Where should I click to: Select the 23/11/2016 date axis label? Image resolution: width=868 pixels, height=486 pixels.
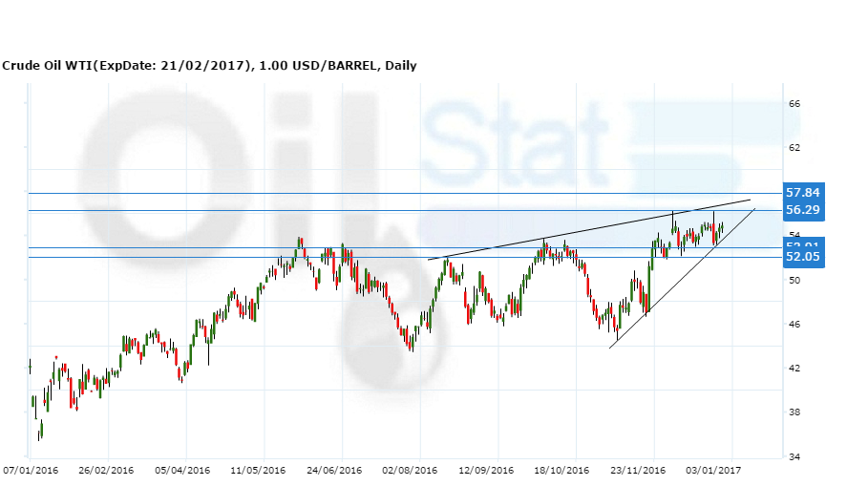pyautogui.click(x=639, y=471)
